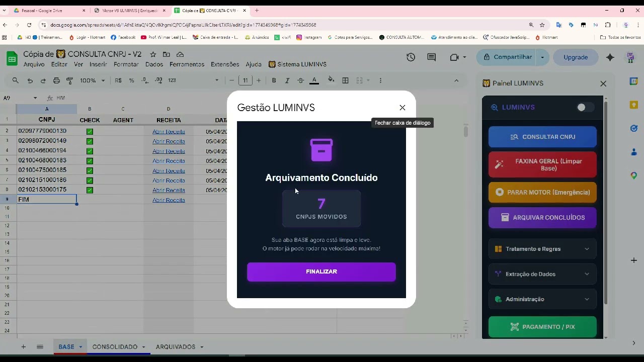This screenshot has height=362, width=644.
Task: Click PARAR MOTOR (Emergência) button
Action: click(542, 193)
